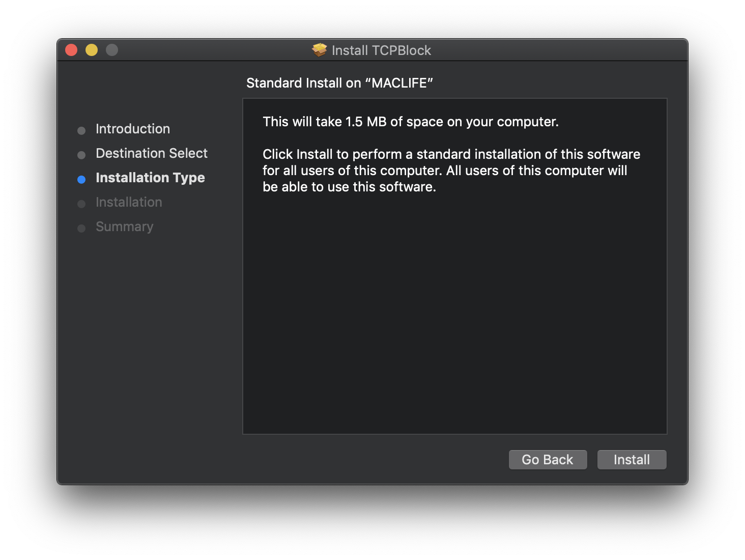
Task: Click the gray dot beside Destination Select
Action: tap(81, 155)
